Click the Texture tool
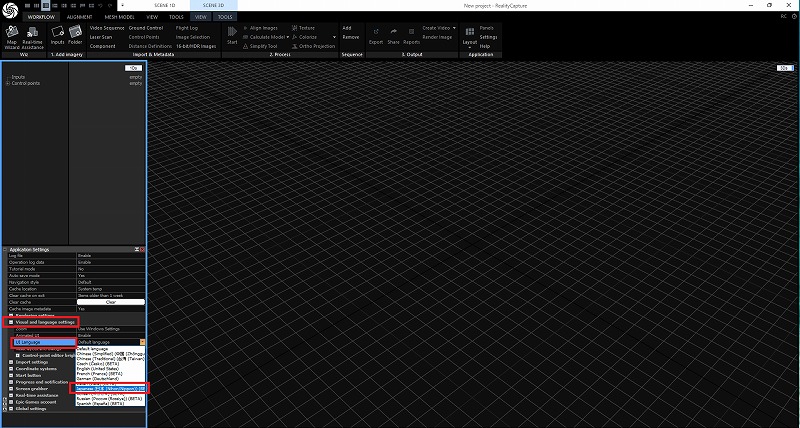Screen dimensions: 800x428 [303, 28]
